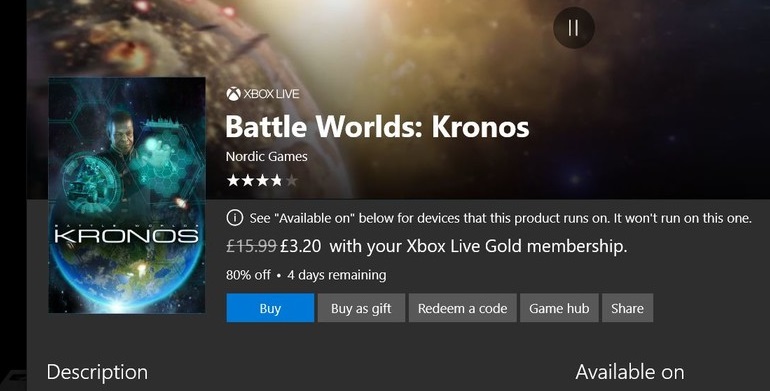Viewport: 770px width, 391px height.
Task: Click the 80% off label
Action: pyautogui.click(x=248, y=275)
